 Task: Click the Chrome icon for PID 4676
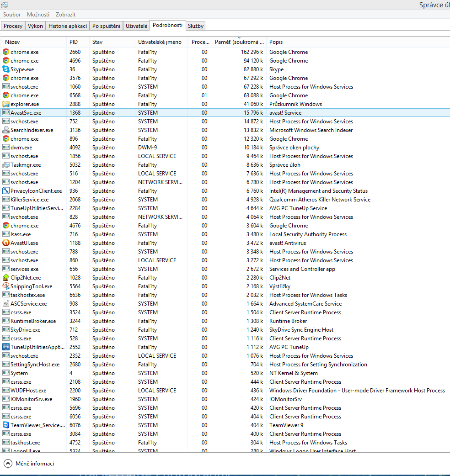pos(6,226)
